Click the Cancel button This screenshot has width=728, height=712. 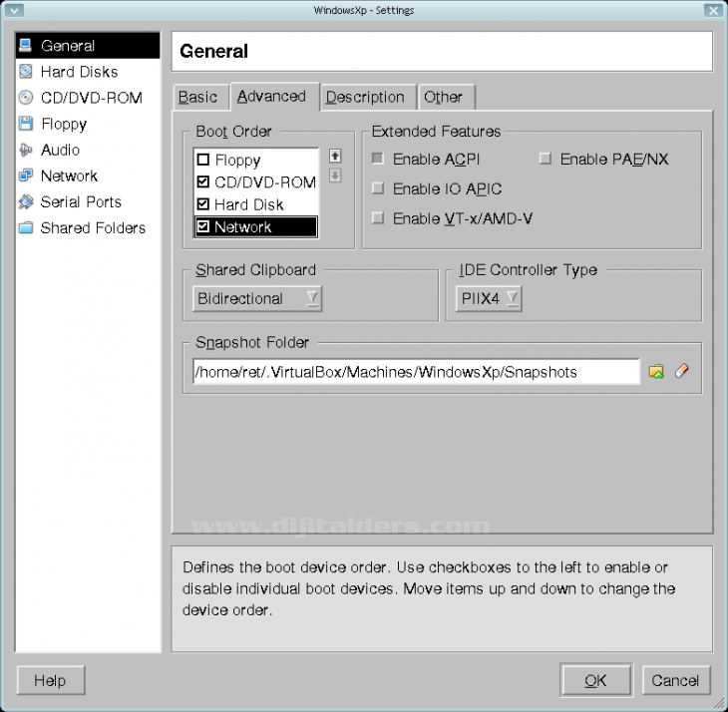[676, 680]
